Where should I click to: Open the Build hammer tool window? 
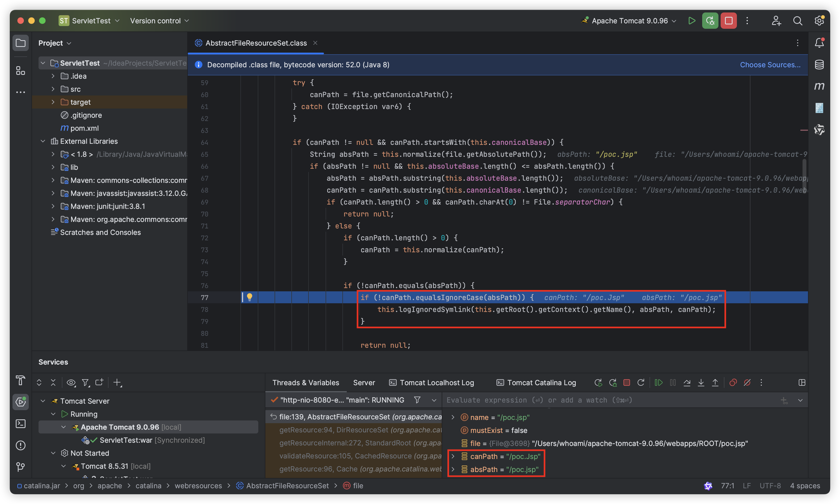tap(20, 380)
